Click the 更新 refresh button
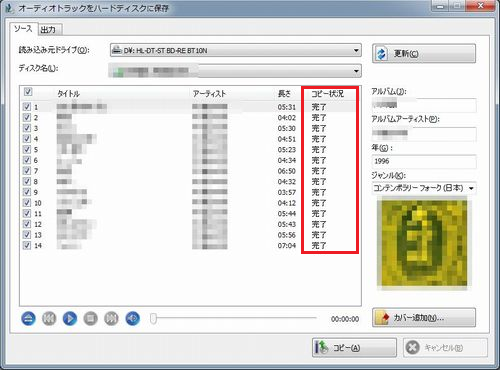 click(x=424, y=53)
